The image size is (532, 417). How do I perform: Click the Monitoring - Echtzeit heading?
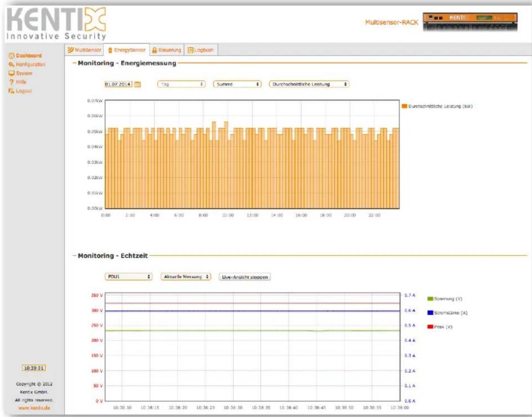(x=112, y=256)
